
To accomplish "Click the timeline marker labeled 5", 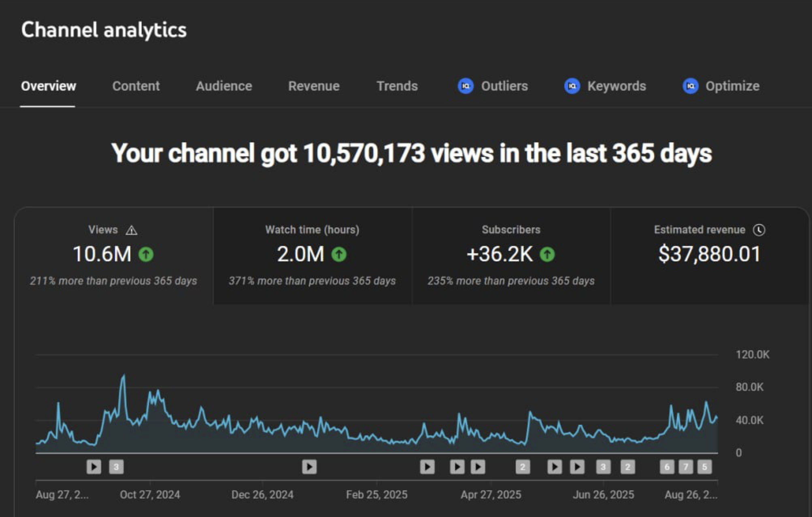I will 704,467.
